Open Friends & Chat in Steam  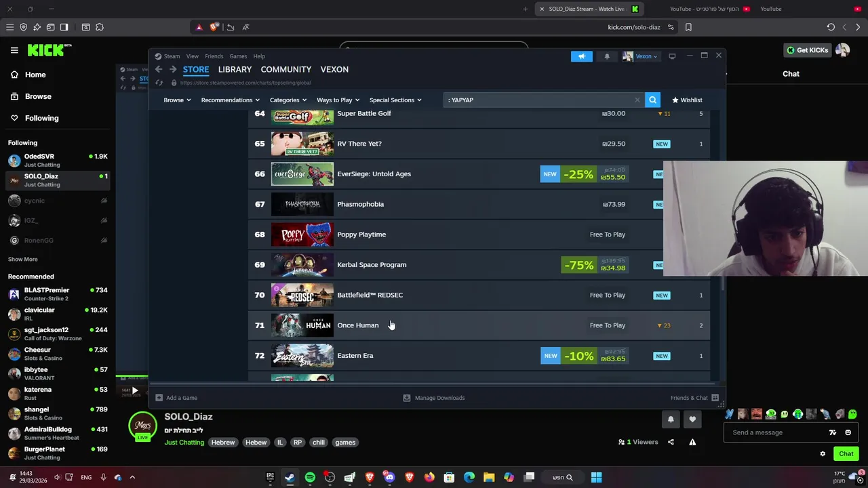coord(694,398)
